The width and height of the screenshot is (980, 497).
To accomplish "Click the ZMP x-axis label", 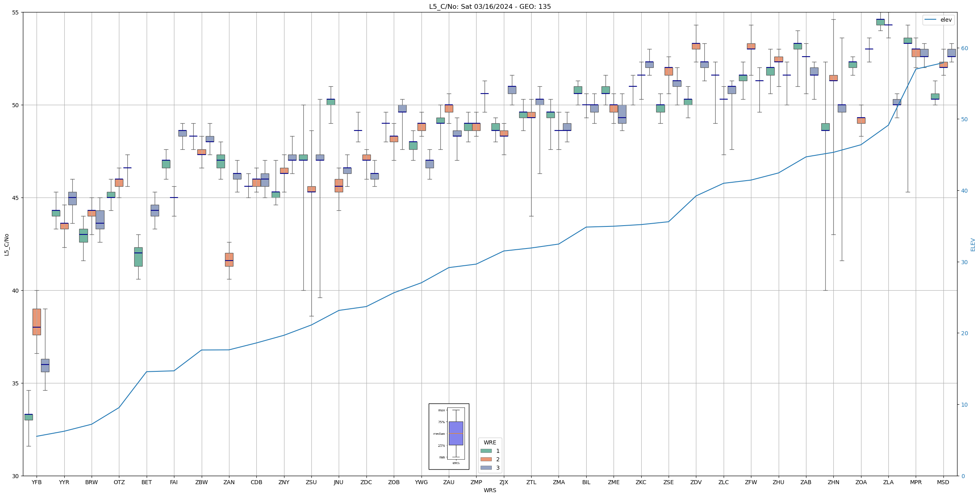I will click(x=476, y=482).
